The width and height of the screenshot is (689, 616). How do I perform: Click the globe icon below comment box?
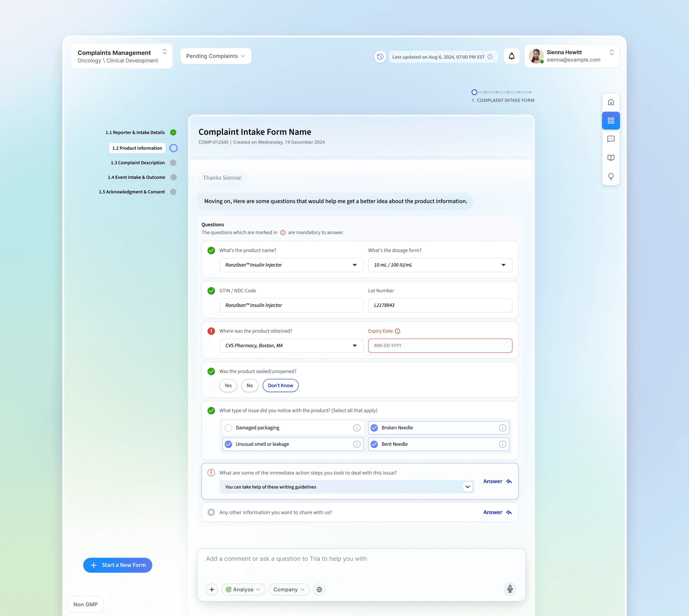click(x=319, y=589)
